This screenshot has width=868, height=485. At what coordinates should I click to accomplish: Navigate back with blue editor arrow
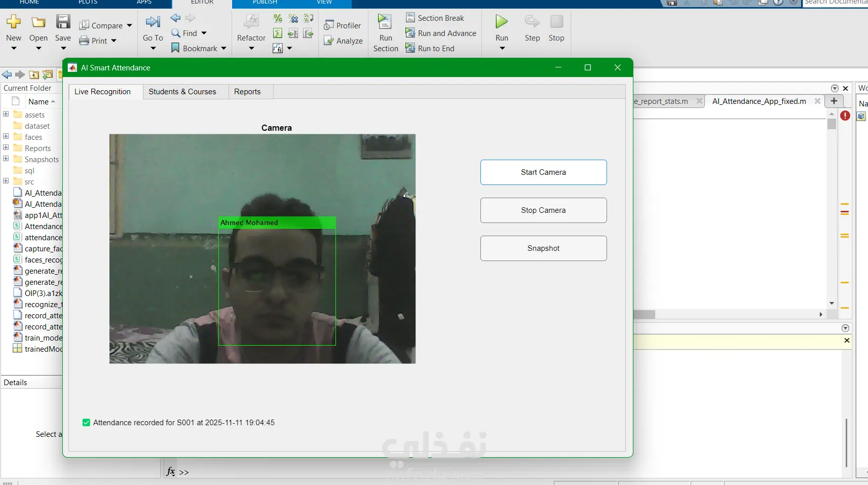[x=175, y=18]
